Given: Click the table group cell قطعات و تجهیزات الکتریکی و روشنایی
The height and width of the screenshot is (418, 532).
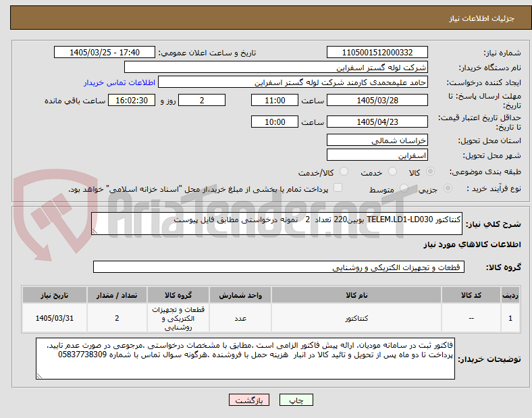Looking at the screenshot, I should [x=178, y=318].
